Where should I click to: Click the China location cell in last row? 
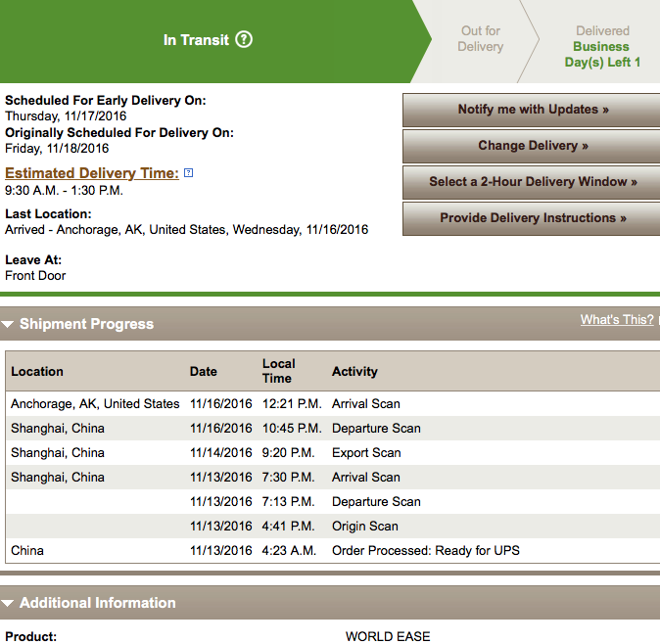pos(27,551)
